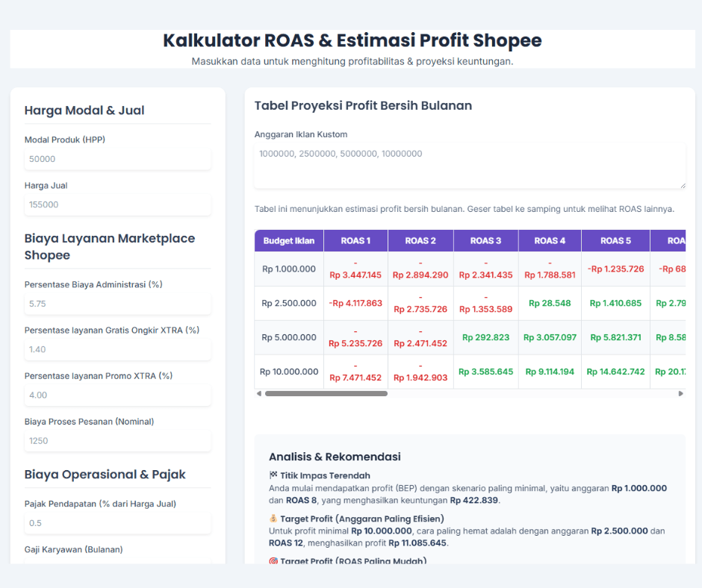Click the -Rp 1.942.903 cell
702x588 pixels.
(x=420, y=372)
